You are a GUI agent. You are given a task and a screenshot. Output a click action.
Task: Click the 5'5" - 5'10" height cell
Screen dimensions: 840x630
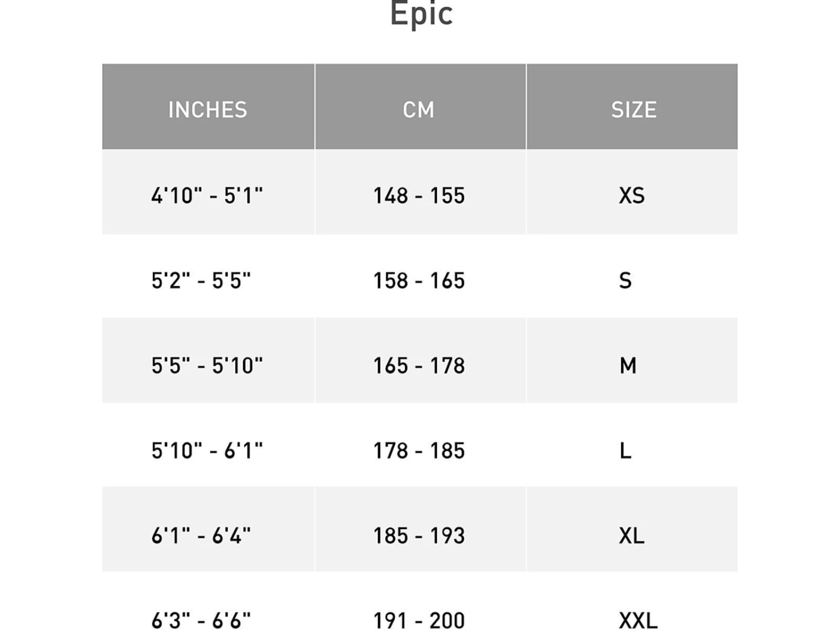point(207,365)
